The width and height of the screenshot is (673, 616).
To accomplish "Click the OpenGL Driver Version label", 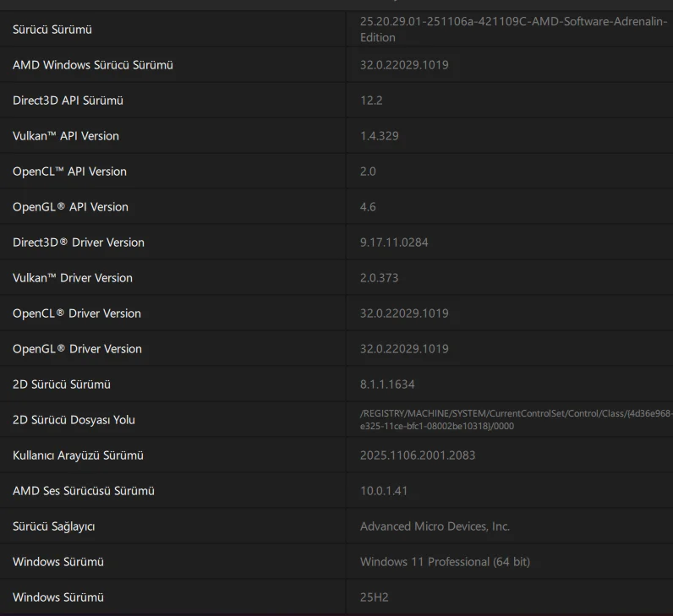I will [x=77, y=349].
